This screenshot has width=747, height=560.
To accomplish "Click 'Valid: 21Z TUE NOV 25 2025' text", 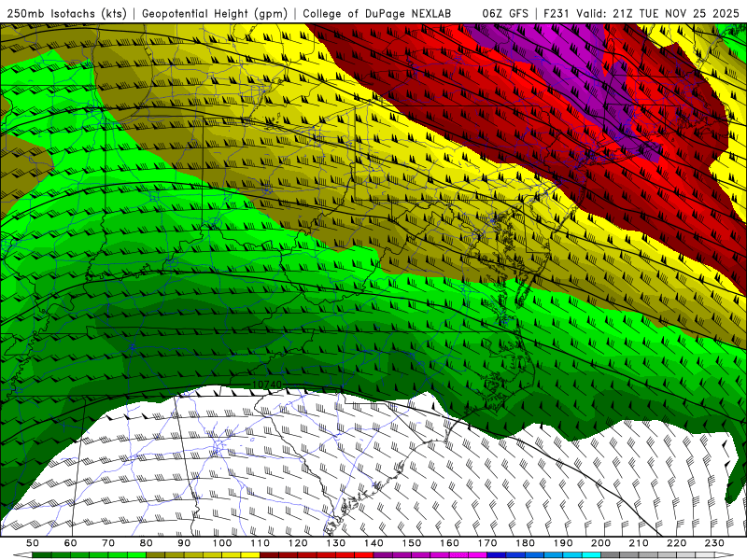I will tap(658, 13).
